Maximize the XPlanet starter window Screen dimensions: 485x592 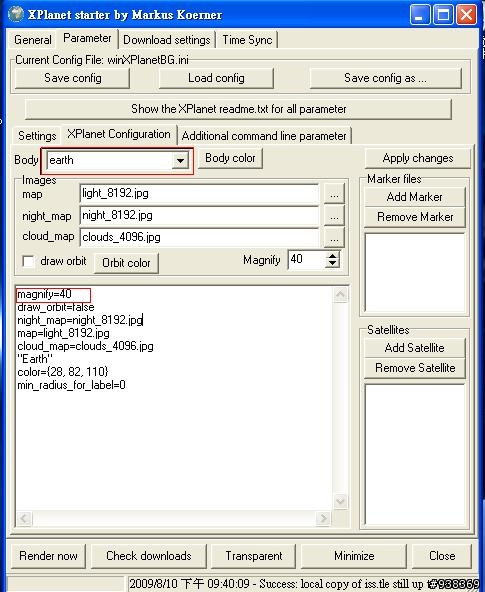click(443, 15)
